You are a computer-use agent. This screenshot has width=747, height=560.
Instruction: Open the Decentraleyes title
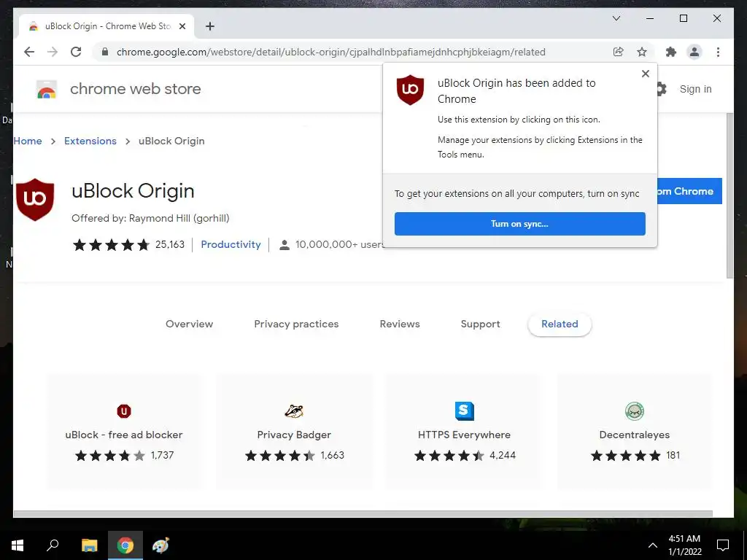(634, 435)
